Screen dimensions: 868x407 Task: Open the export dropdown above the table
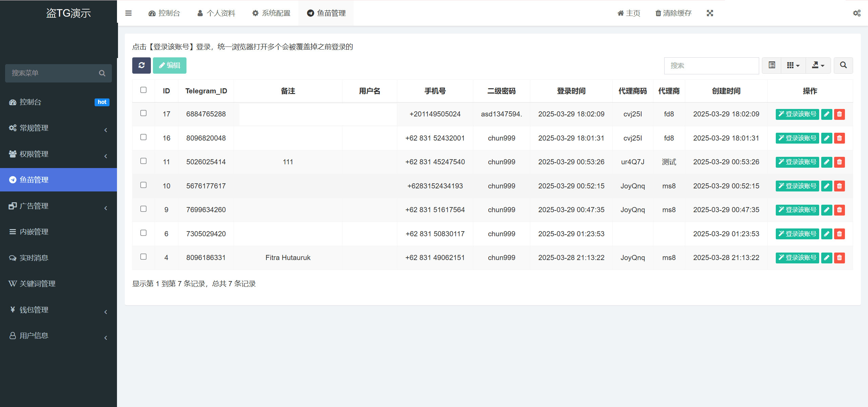(818, 65)
